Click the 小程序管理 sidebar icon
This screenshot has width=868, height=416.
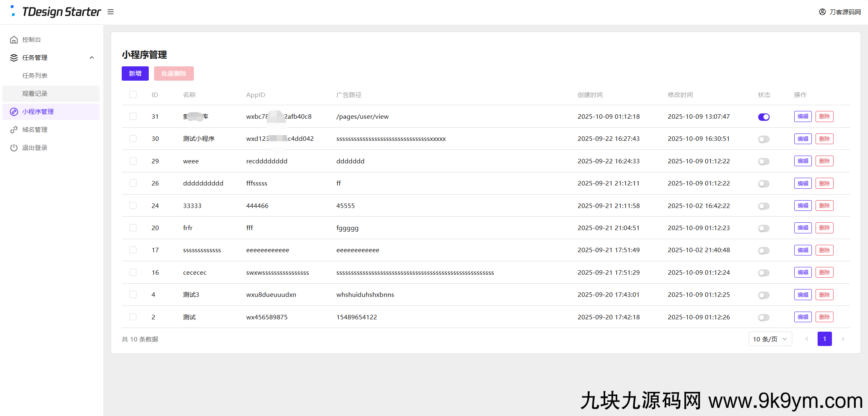14,112
